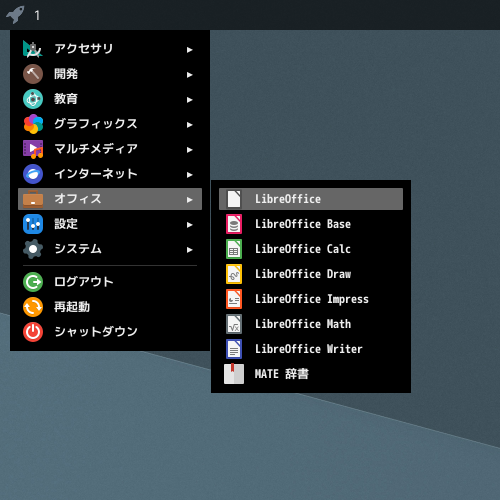Expand the インターネット submenu arrow

(190, 175)
